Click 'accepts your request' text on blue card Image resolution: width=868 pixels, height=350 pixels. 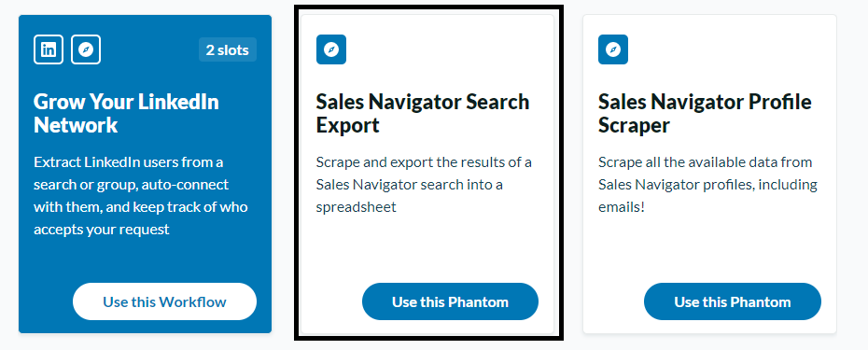click(x=102, y=230)
